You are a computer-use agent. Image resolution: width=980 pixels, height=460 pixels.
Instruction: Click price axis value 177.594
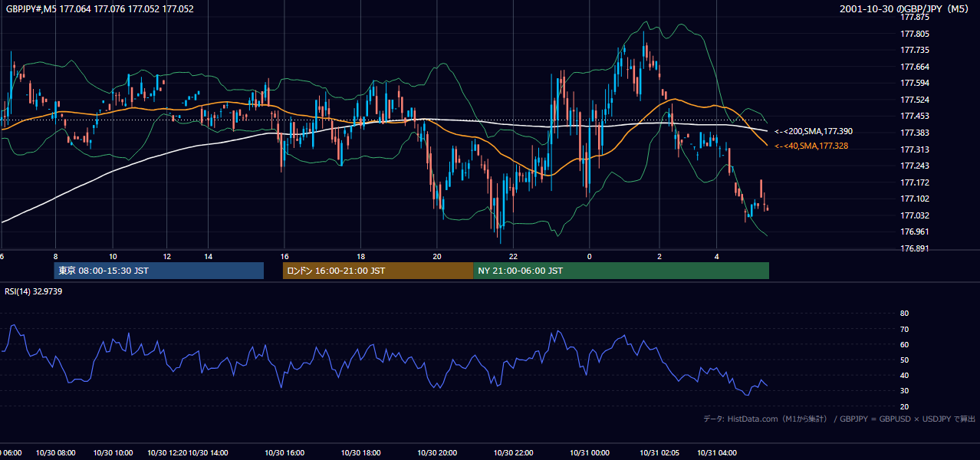point(915,83)
